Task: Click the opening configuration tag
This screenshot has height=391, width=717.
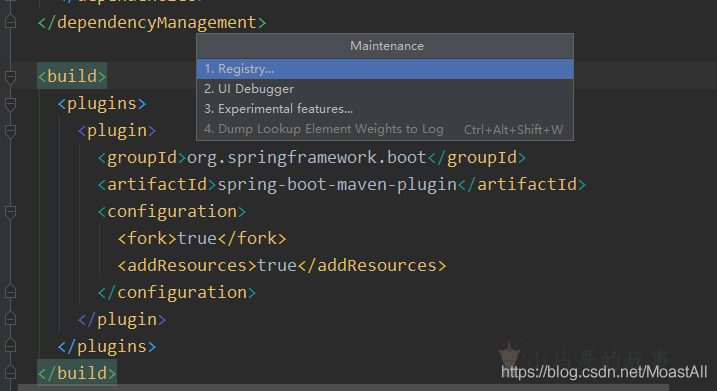Action: 172,212
